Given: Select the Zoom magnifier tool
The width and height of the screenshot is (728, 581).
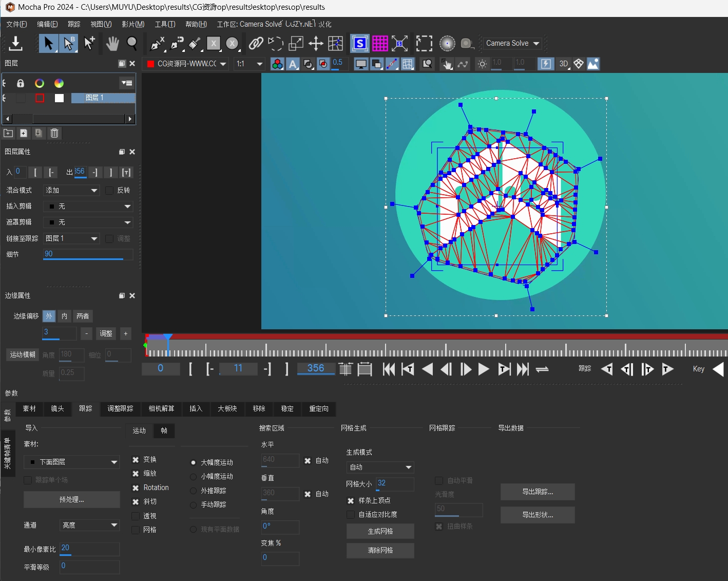Looking at the screenshot, I should (132, 44).
